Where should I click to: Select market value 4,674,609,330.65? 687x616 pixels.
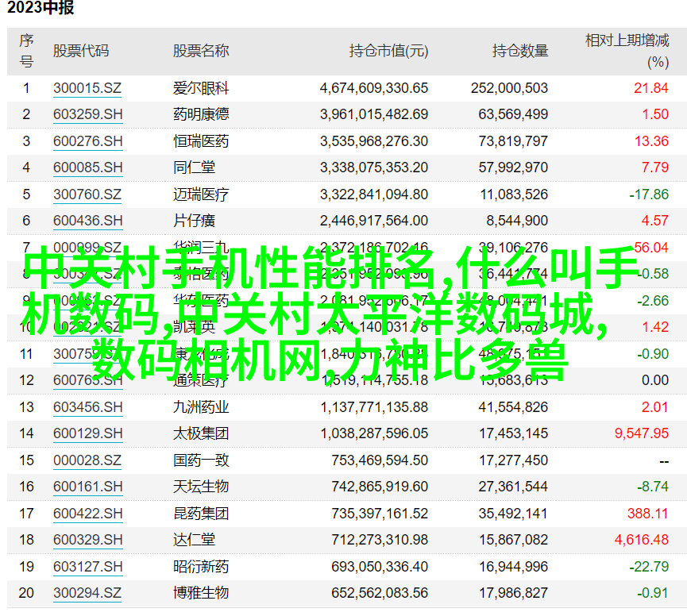pyautogui.click(x=374, y=88)
